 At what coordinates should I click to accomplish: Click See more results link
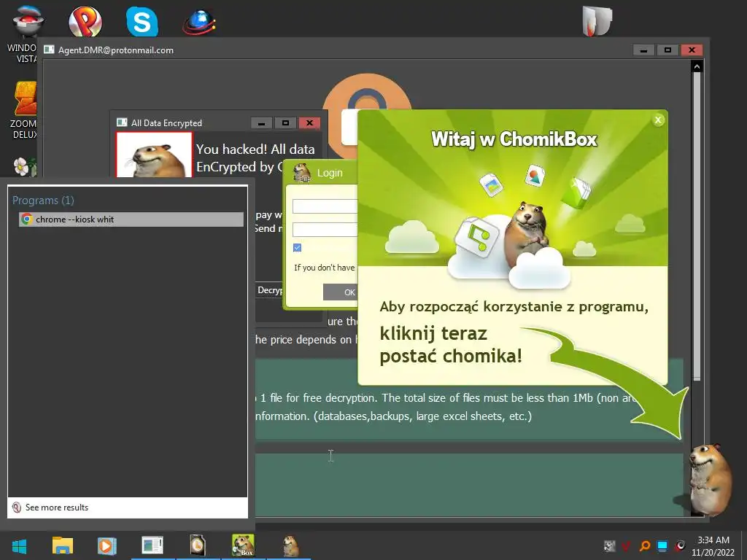coord(57,507)
